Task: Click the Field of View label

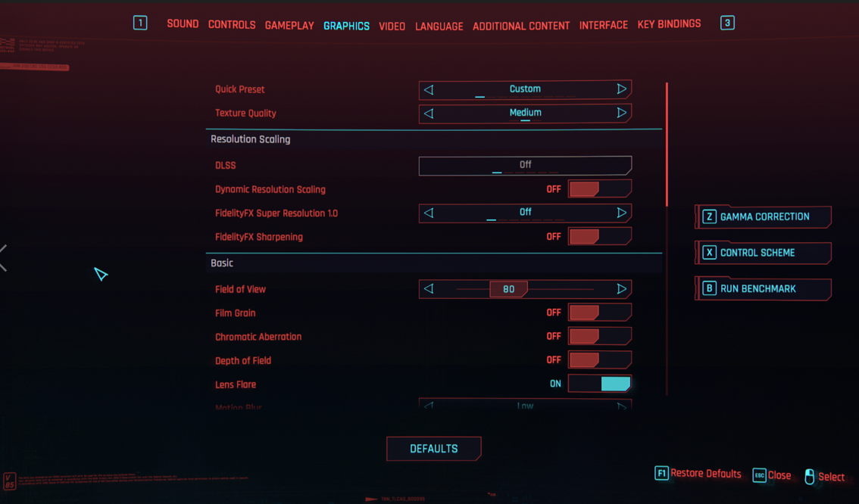Action: (240, 290)
